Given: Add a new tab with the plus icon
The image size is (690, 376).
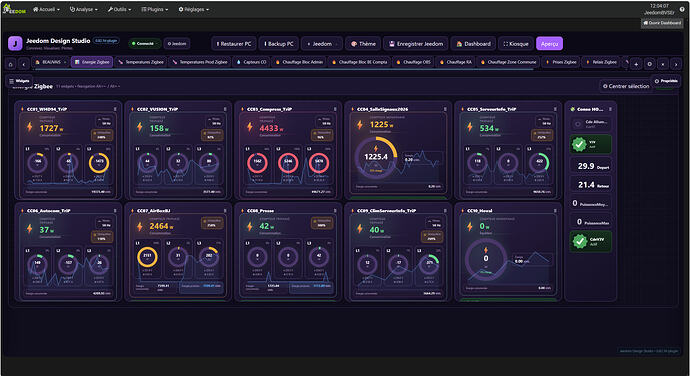Looking at the screenshot, I should [636, 64].
